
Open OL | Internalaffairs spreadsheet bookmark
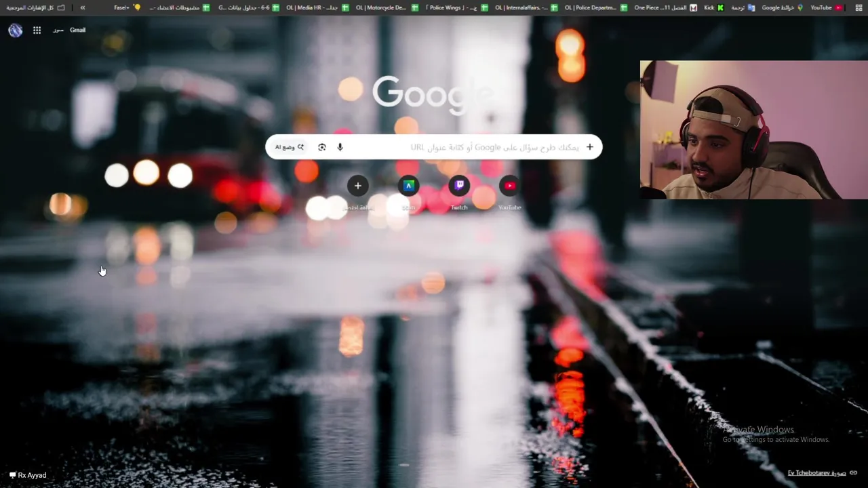526,7
